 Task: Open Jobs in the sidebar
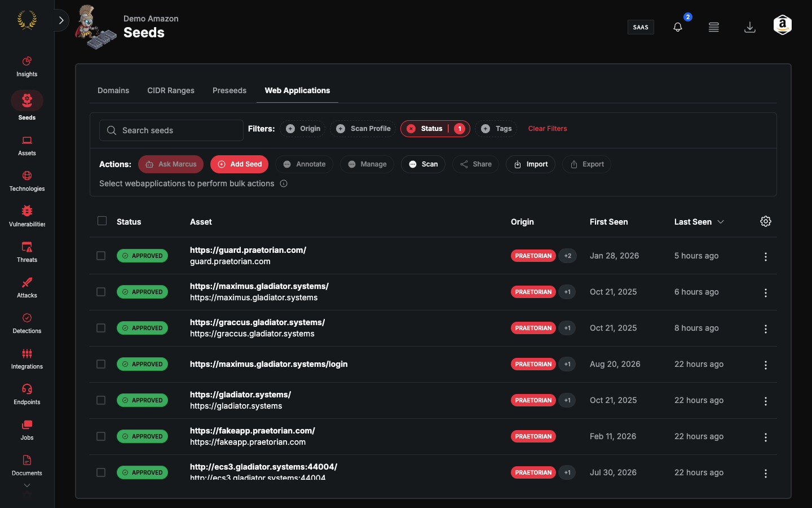pos(27,430)
